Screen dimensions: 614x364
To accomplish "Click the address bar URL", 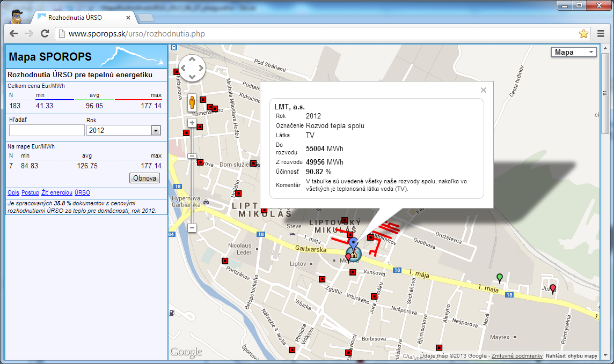I will [x=137, y=34].
